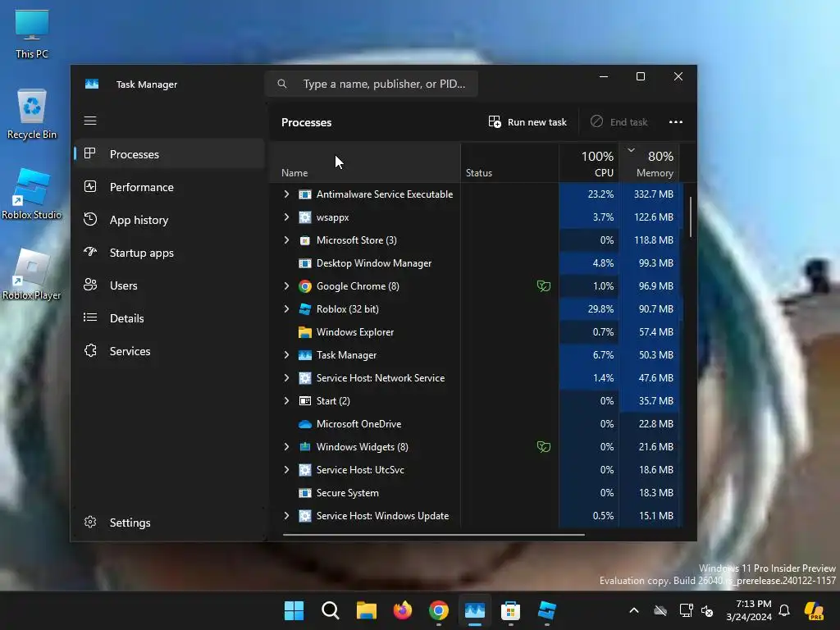Viewport: 840px width, 630px height.
Task: Sort by the Memory column header
Action: pos(650,163)
